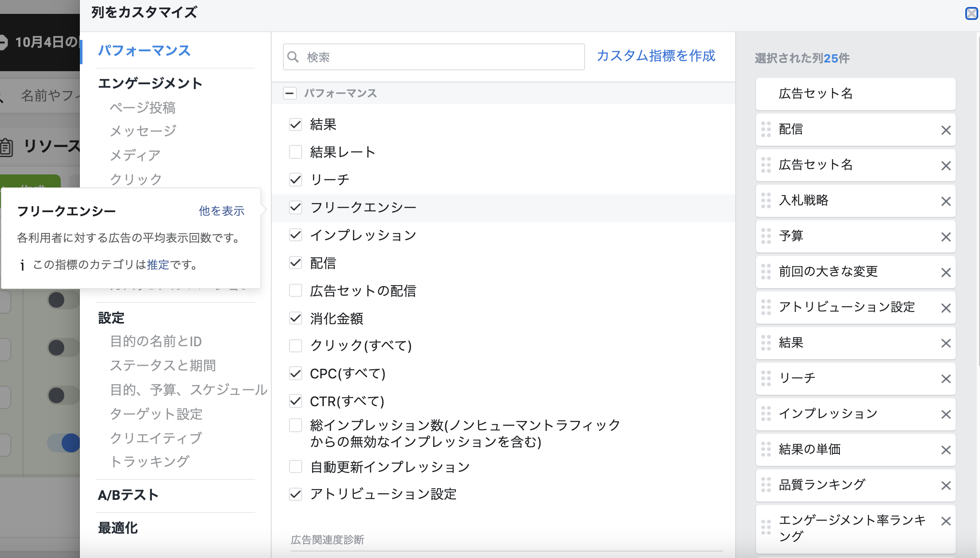The height and width of the screenshot is (558, 980).
Task: Remove 品質ランキング column with X icon
Action: pyautogui.click(x=946, y=486)
